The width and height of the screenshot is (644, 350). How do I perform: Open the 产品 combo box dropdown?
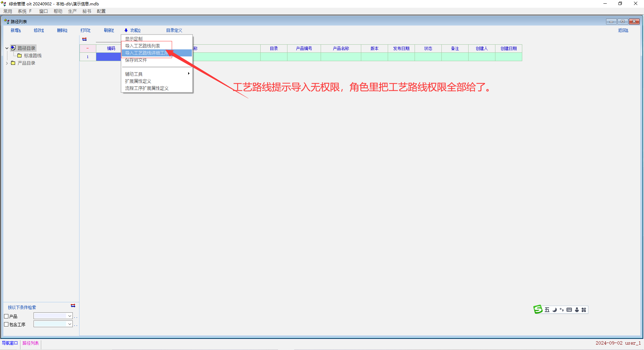coord(70,316)
